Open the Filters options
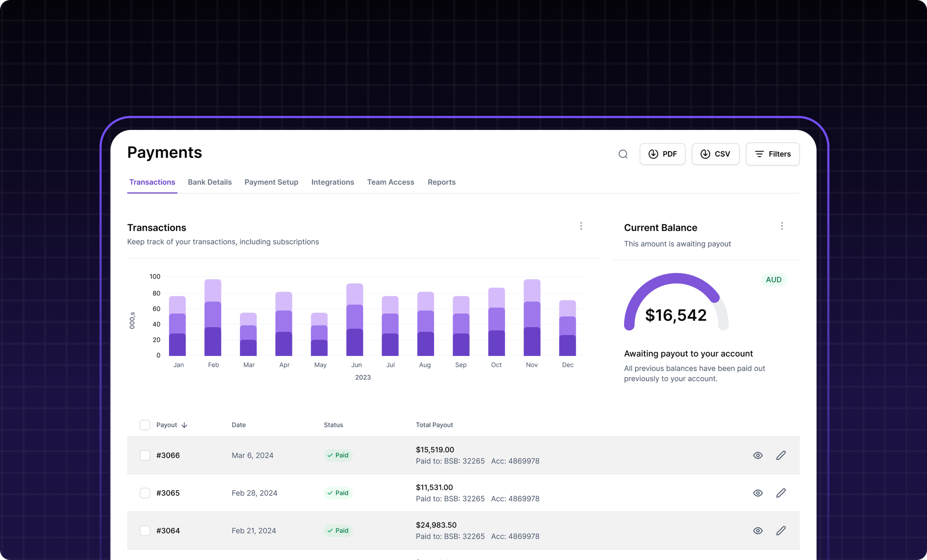 click(773, 154)
